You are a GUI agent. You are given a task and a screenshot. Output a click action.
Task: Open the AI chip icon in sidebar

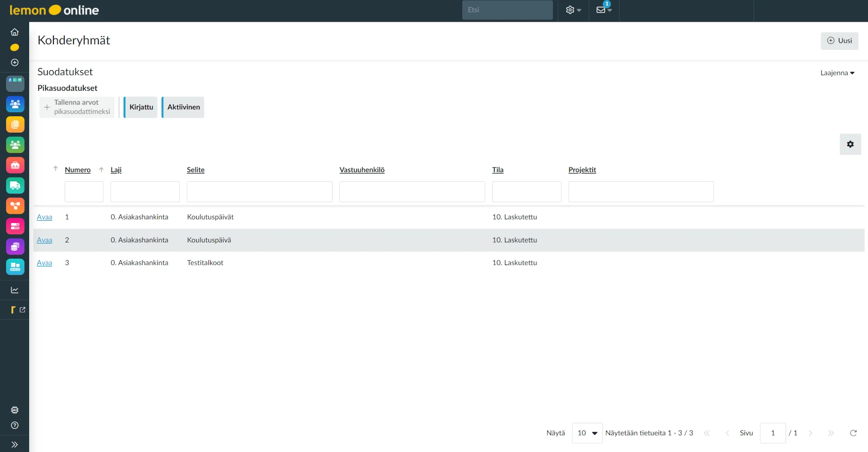(15, 410)
